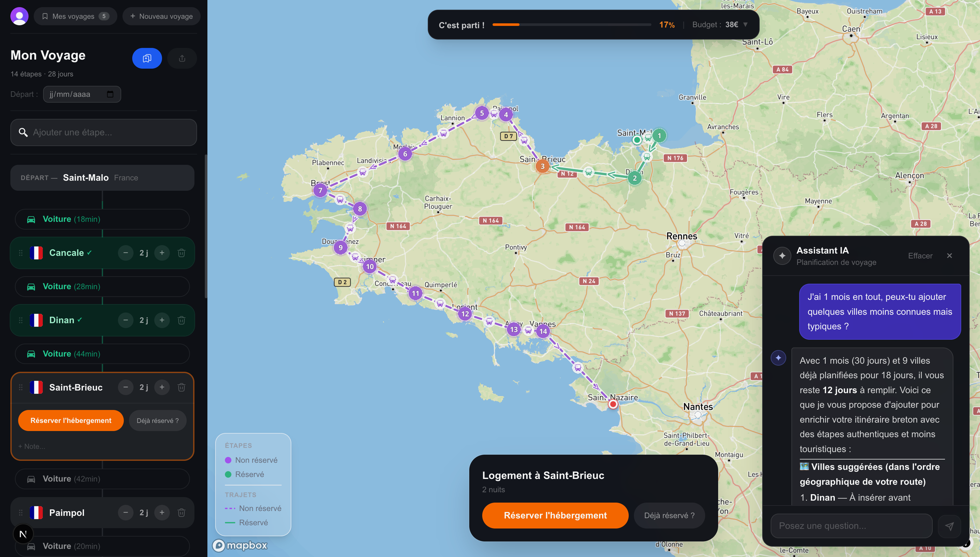This screenshot has width=980, height=557.
Task: Select map marker 8
Action: [x=360, y=209]
